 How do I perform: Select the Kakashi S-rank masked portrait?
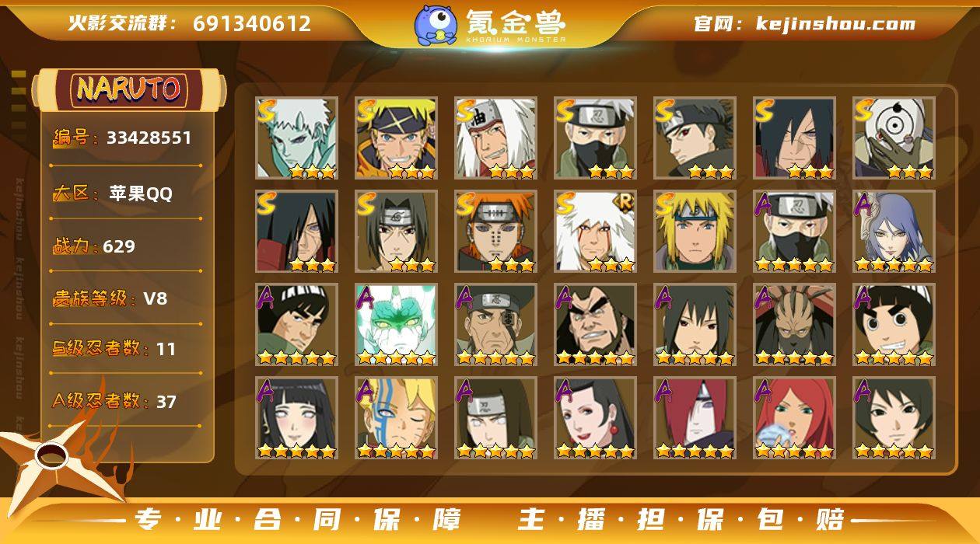(596, 138)
